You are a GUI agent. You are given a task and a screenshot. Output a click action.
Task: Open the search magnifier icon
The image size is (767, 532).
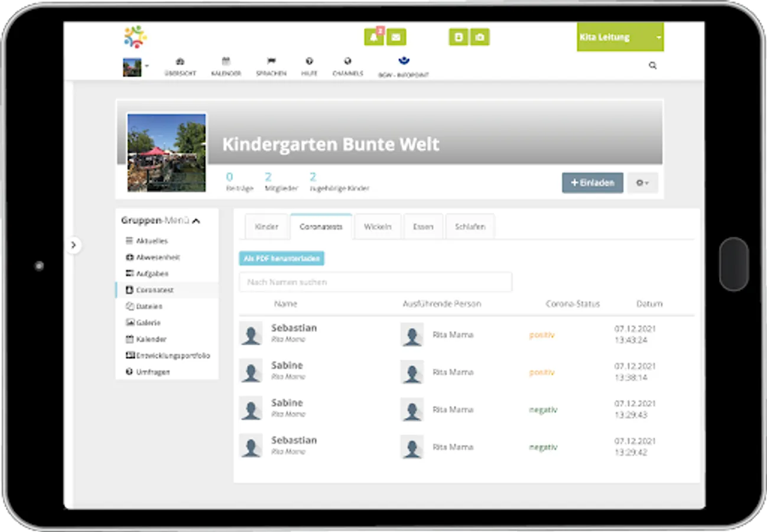(652, 66)
